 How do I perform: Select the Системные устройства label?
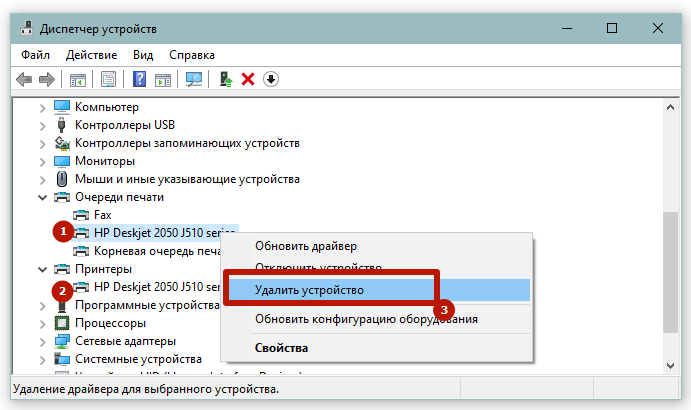[x=138, y=359]
